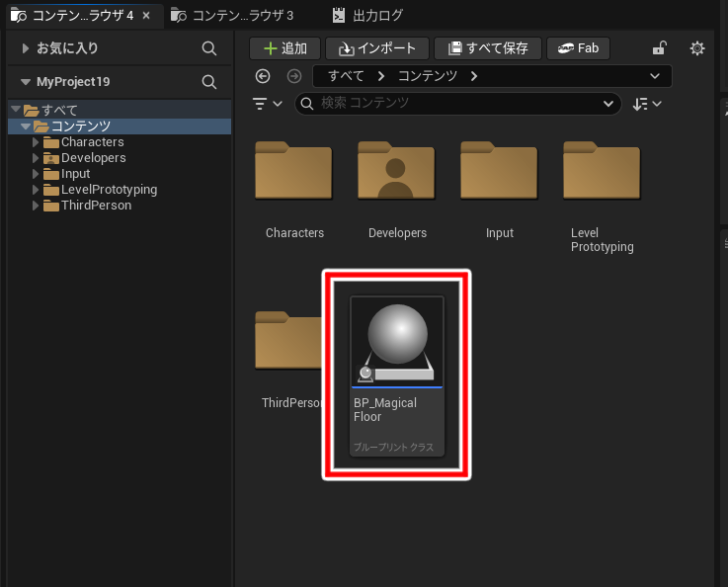Open the Fab button
The height and width of the screenshot is (587, 728).
click(x=579, y=48)
